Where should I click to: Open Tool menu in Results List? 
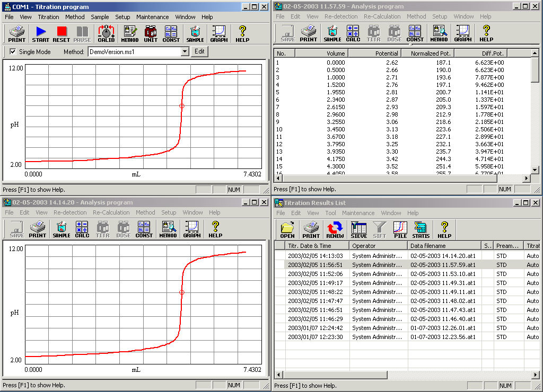(x=330, y=213)
